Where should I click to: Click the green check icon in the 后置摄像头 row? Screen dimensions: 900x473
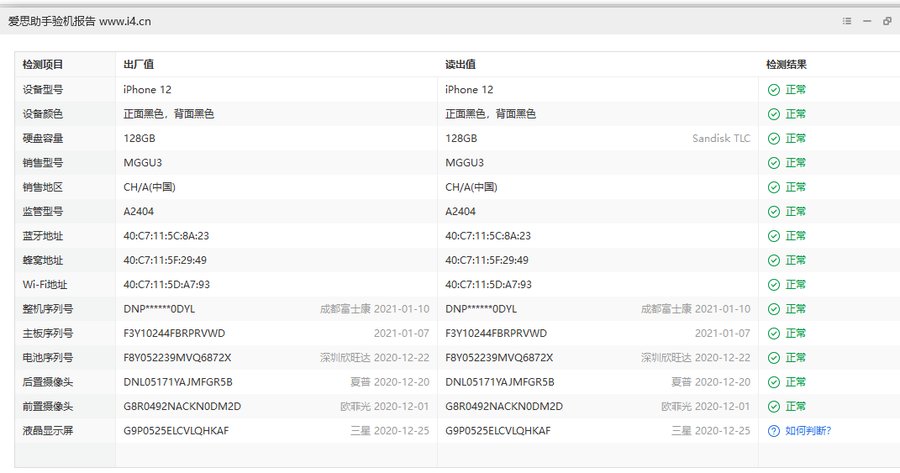[x=774, y=382]
